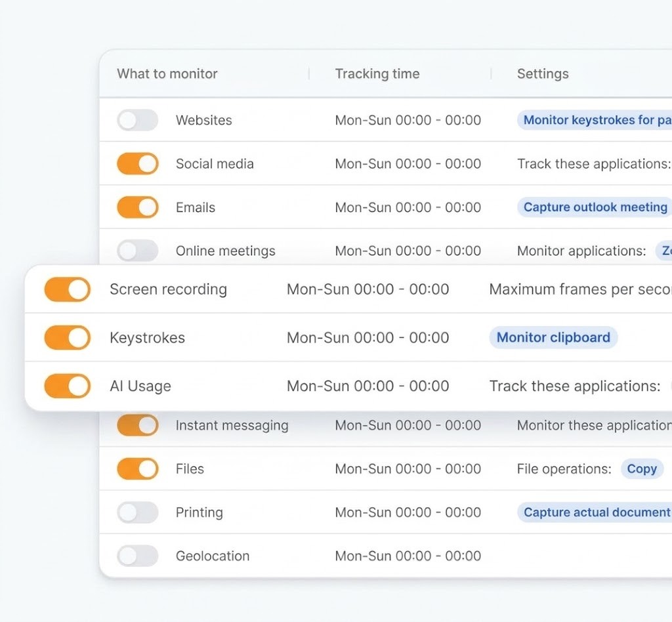This screenshot has height=622, width=672.
Task: Switch on Online meetings monitoring
Action: 138,251
